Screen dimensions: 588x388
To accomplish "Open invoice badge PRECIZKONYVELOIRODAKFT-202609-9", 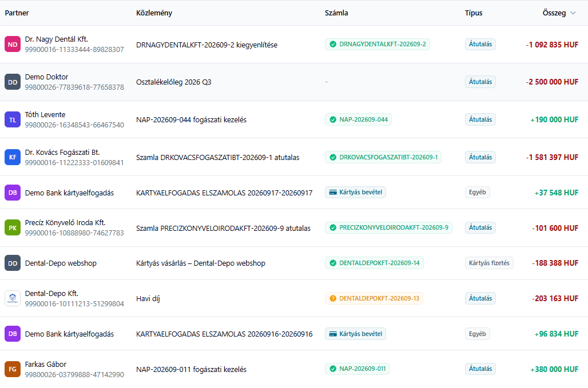I will [388, 227].
